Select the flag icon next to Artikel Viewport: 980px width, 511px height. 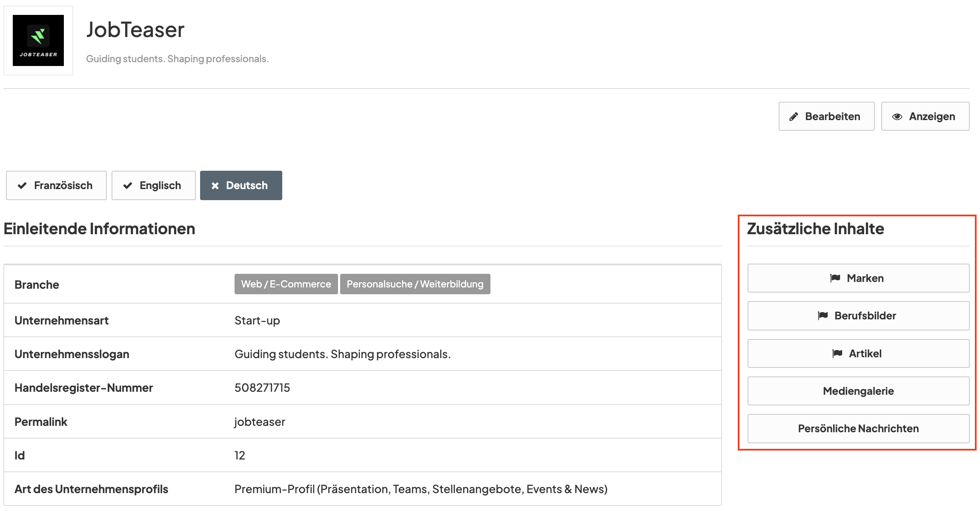[x=837, y=353]
